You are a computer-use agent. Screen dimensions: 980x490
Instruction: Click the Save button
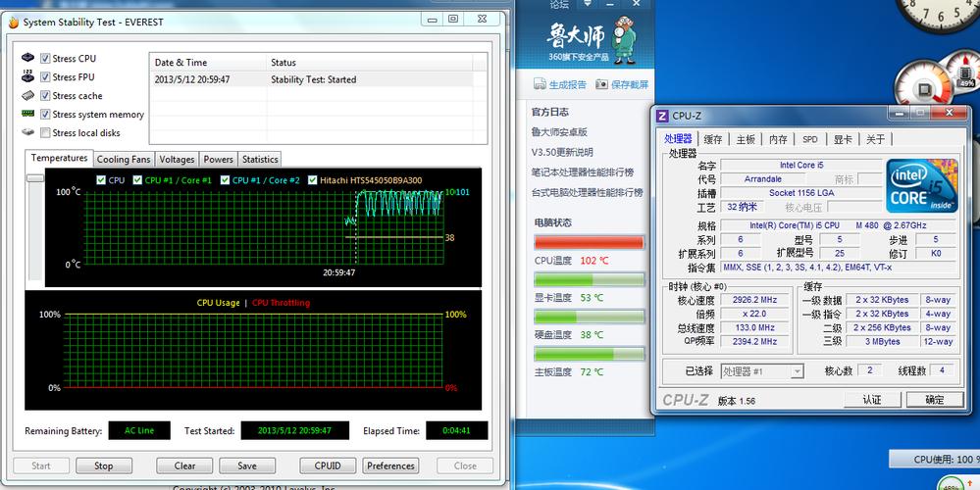[x=247, y=465]
